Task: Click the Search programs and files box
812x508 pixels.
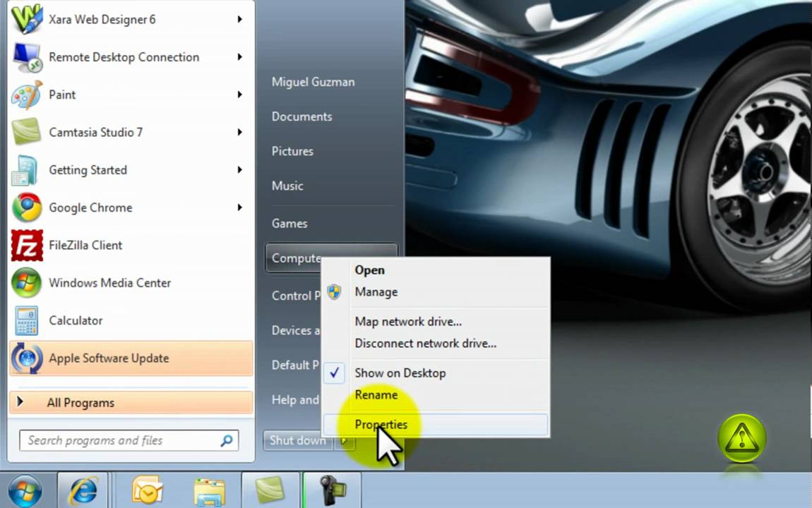Action: pos(129,441)
